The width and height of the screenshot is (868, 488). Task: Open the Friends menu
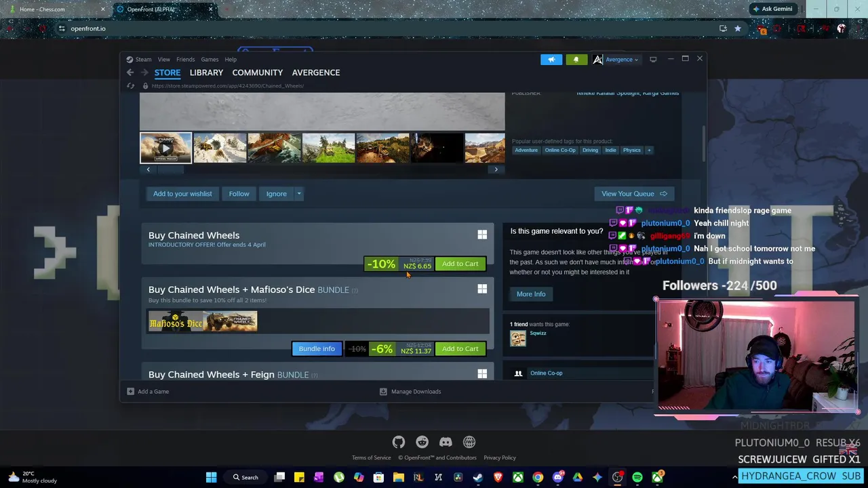click(x=185, y=60)
